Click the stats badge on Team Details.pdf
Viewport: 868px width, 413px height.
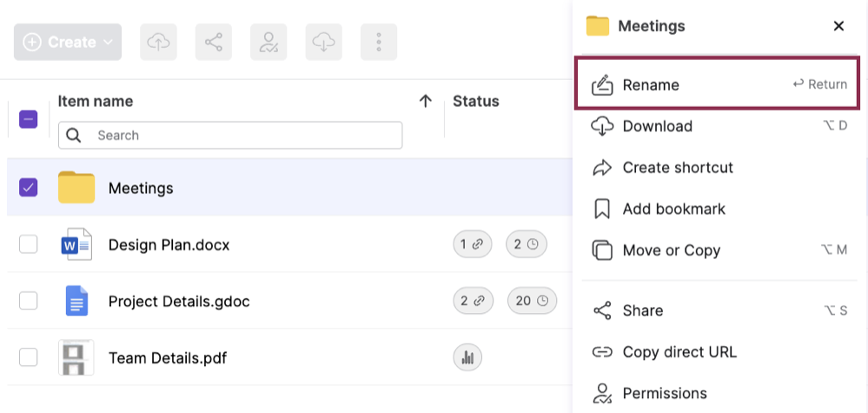467,356
